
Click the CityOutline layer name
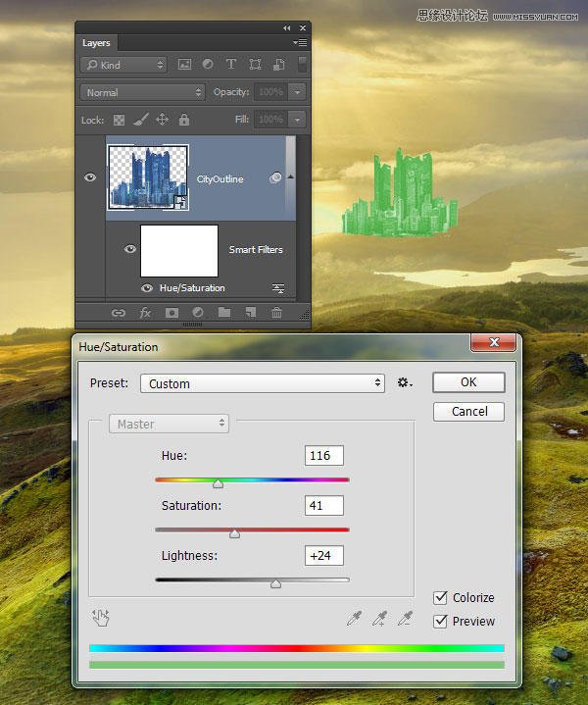point(220,179)
